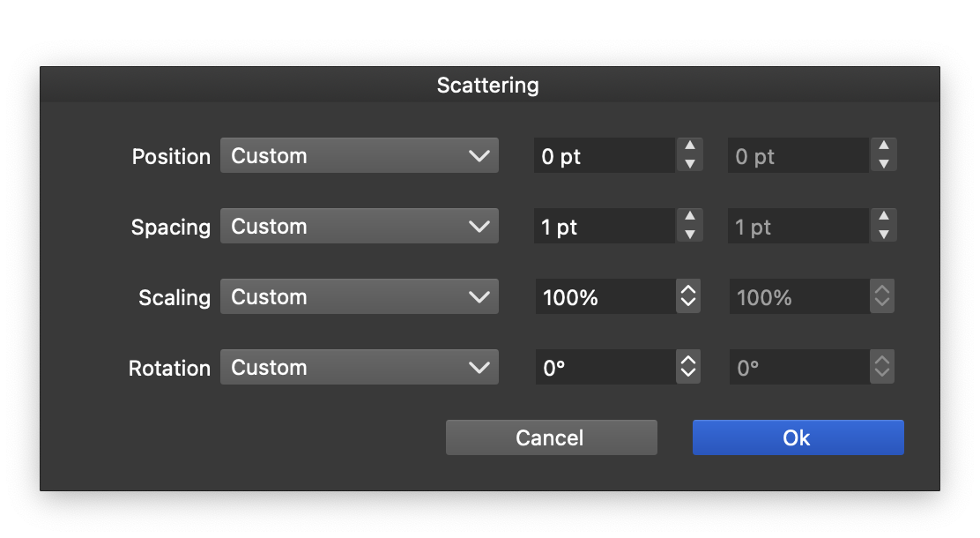This screenshot has height=538, width=980.
Task: Cancel the Scattering dialog
Action: [x=551, y=437]
